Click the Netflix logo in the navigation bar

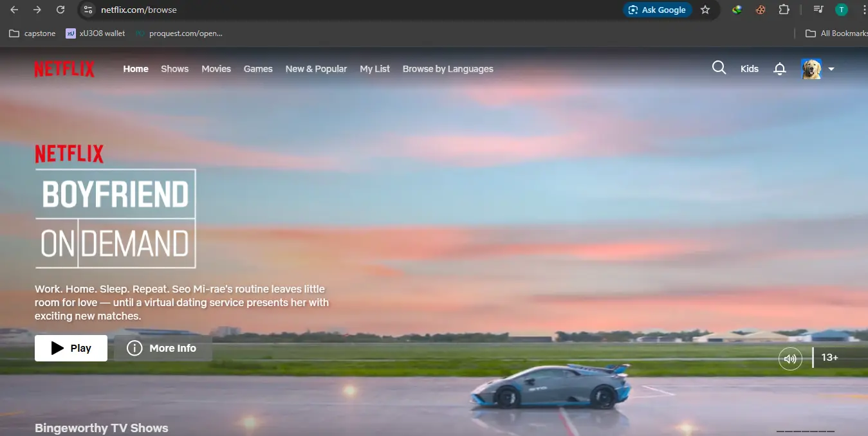(x=64, y=69)
